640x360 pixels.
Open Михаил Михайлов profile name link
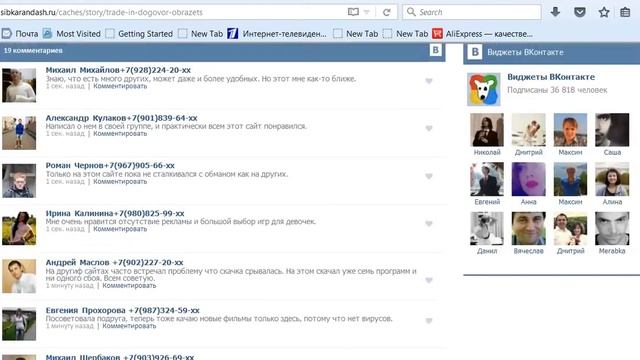118,70
